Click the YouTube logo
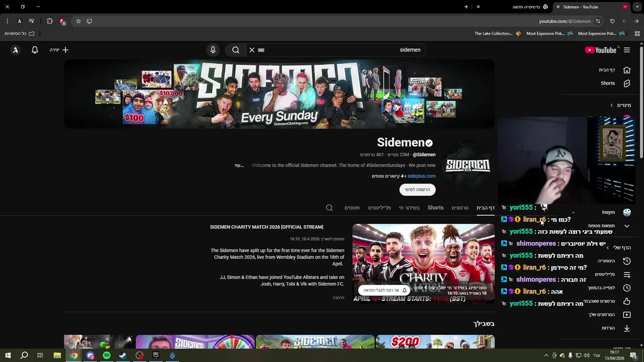 pos(601,50)
